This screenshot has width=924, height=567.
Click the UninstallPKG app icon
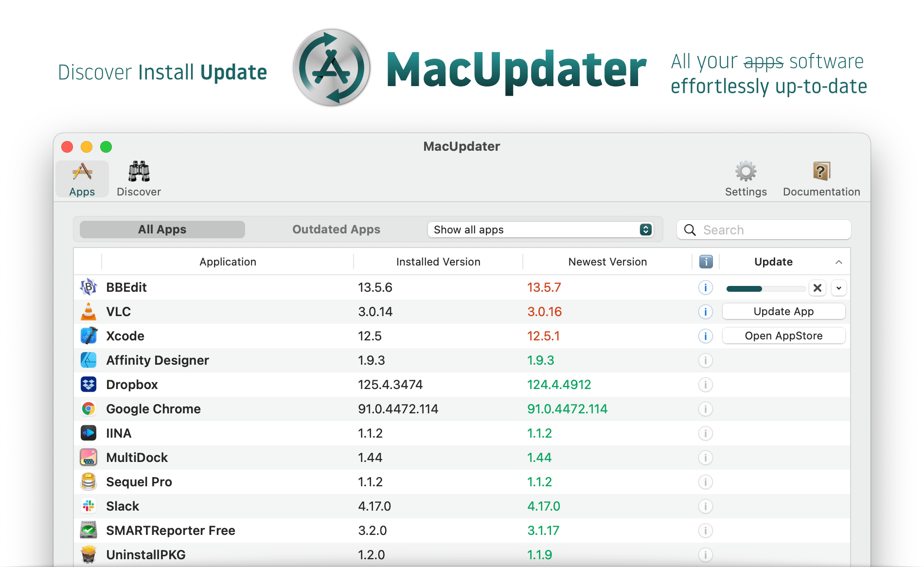89,555
